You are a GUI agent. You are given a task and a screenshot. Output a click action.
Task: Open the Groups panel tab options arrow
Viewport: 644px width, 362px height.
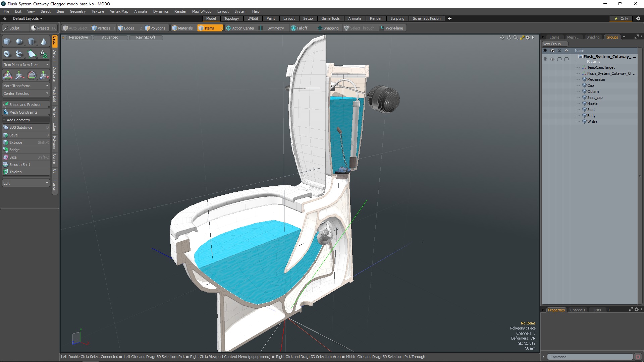pyautogui.click(x=624, y=37)
